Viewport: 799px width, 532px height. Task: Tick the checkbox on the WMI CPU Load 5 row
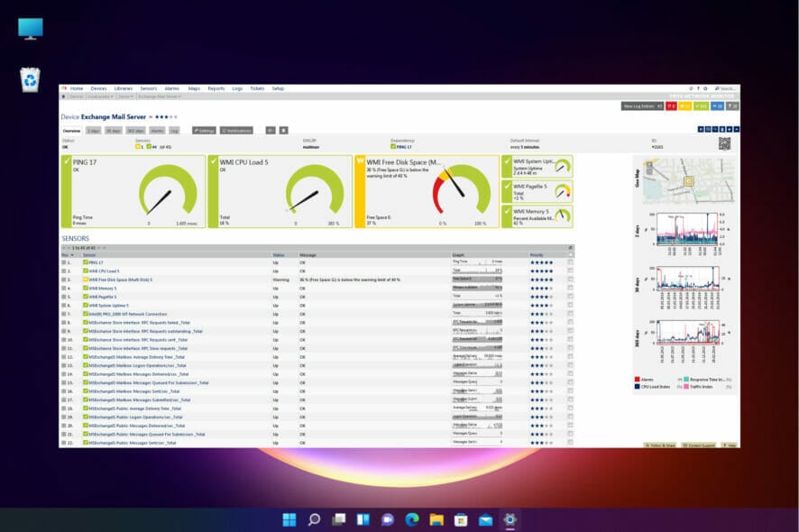570,271
